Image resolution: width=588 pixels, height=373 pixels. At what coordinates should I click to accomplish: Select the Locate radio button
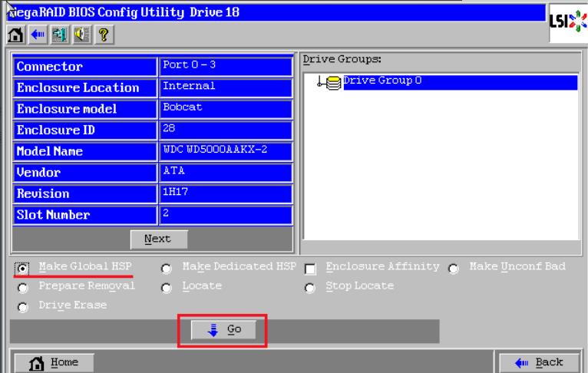click(166, 289)
